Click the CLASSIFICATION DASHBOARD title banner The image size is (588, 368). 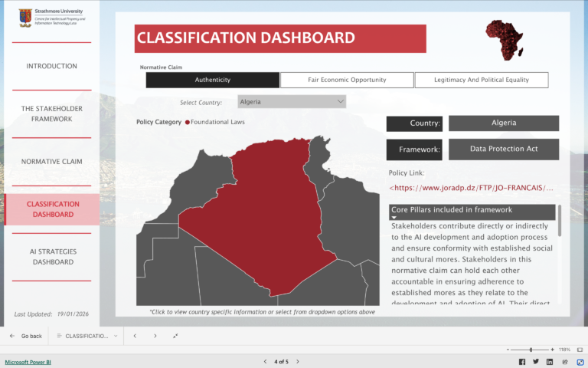pos(280,38)
